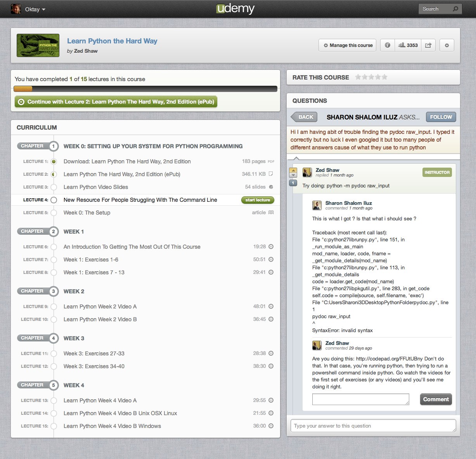The image size is (476, 459).
Task: Open Week 1: Exercises 7 - 13 lecture
Action: 94,272
